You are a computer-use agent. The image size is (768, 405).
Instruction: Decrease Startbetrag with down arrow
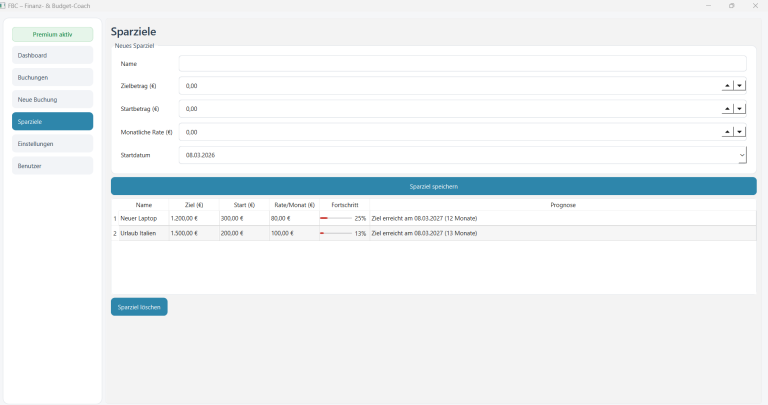(x=740, y=109)
